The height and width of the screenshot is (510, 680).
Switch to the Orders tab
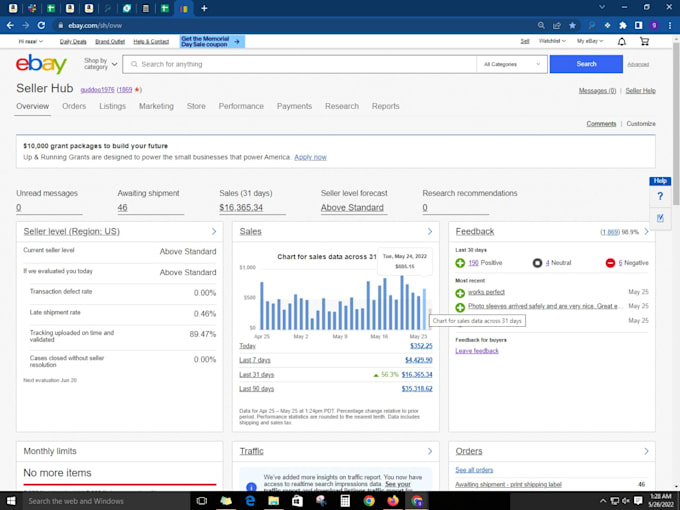coord(74,106)
